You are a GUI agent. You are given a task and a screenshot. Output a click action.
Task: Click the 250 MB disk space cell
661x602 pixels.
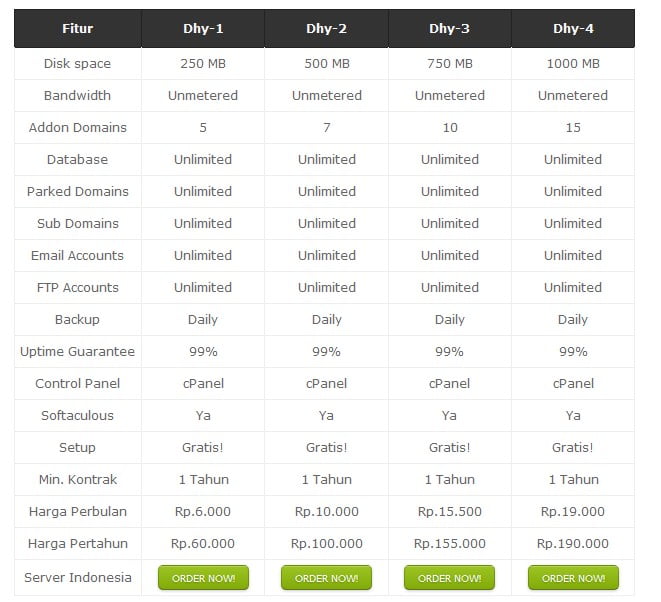[203, 64]
